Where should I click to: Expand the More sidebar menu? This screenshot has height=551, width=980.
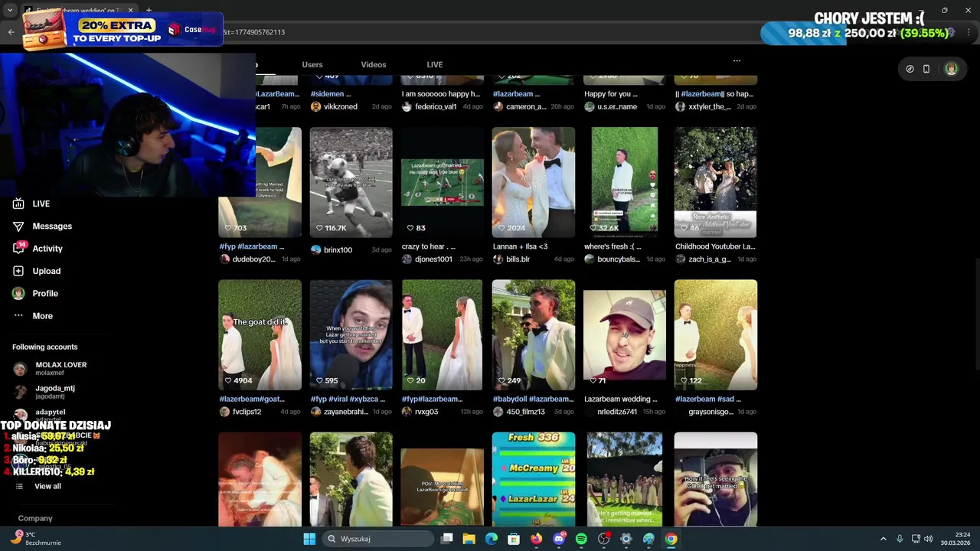tap(33, 316)
